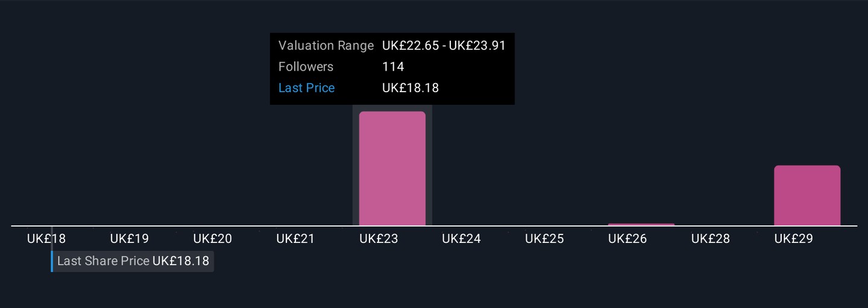Choose the UK£26 axis label

tap(627, 239)
